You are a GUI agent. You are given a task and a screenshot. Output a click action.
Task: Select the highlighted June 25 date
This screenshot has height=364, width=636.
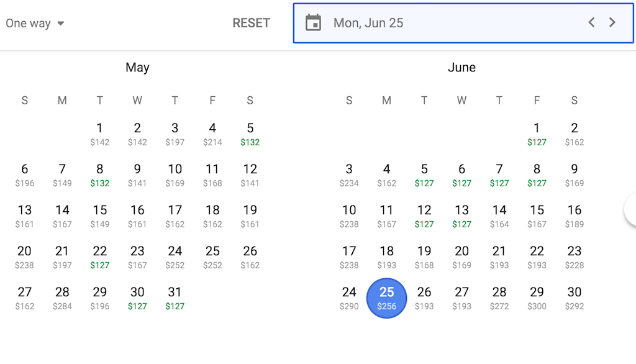(x=386, y=298)
